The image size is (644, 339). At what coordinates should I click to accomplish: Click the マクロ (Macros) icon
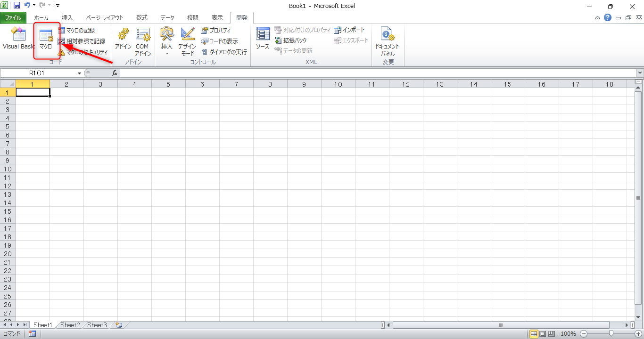click(46, 39)
